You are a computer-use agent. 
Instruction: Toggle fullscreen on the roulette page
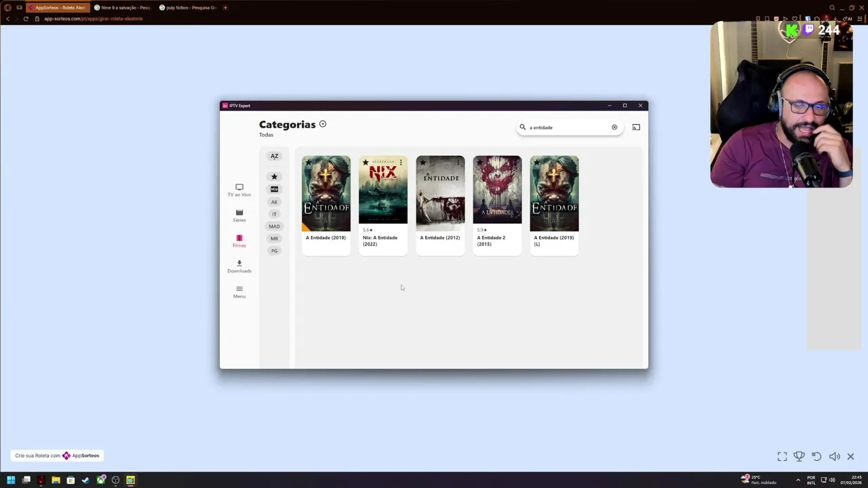(x=782, y=457)
